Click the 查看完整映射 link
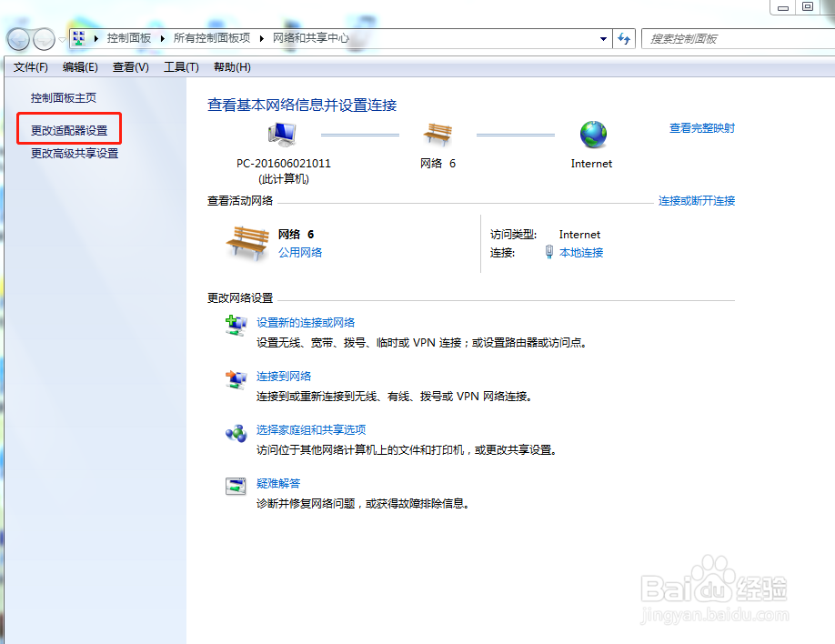The width and height of the screenshot is (835, 644). (702, 128)
